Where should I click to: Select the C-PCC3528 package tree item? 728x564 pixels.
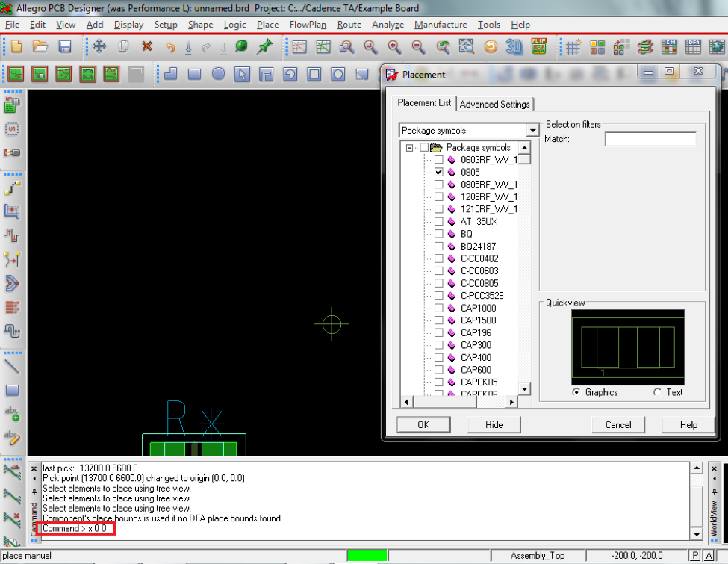click(x=482, y=296)
